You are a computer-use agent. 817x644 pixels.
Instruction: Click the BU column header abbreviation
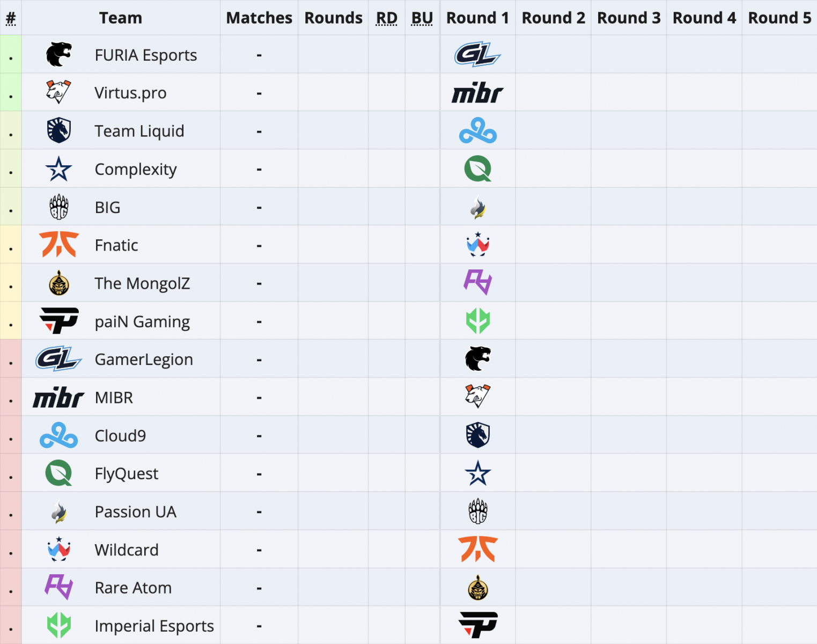point(422,18)
